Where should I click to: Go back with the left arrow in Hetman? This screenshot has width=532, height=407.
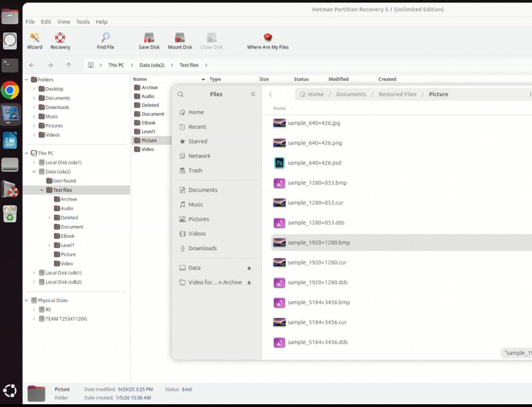tap(32, 65)
